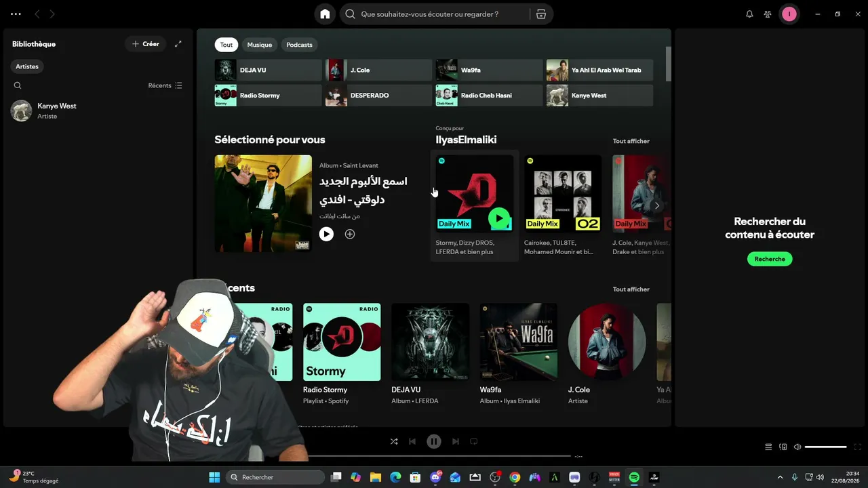Screen dimensions: 868x488
Task: Open the Wa9fa album cover in recents
Action: click(x=519, y=342)
